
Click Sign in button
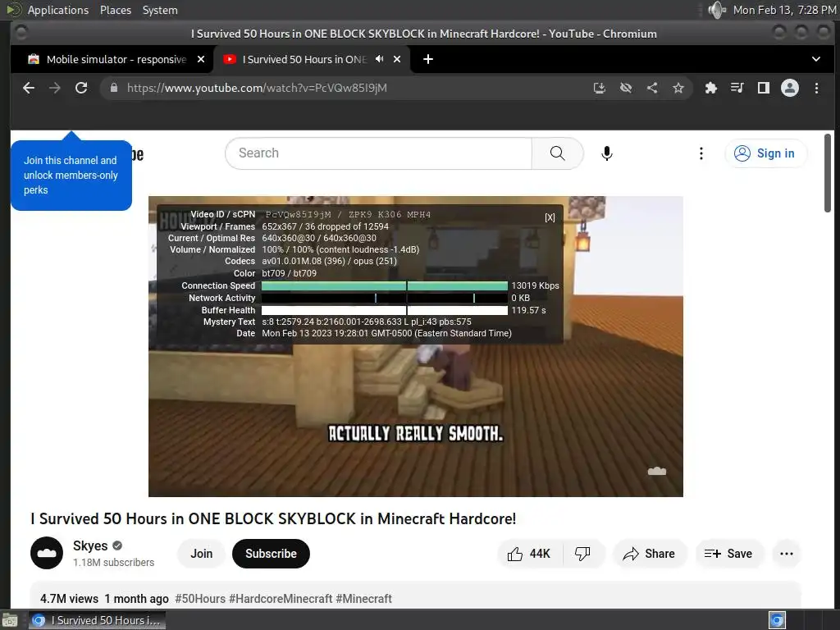click(765, 153)
